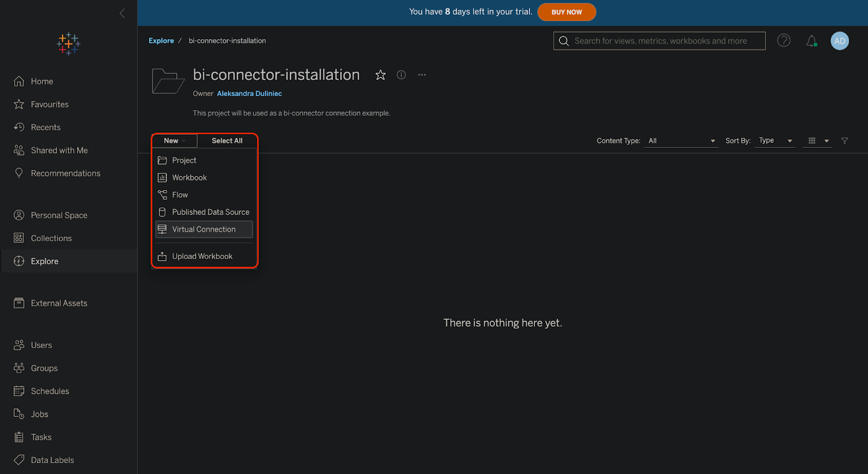This screenshot has height=474, width=868.
Task: Open the Schedules page
Action: (x=50, y=391)
